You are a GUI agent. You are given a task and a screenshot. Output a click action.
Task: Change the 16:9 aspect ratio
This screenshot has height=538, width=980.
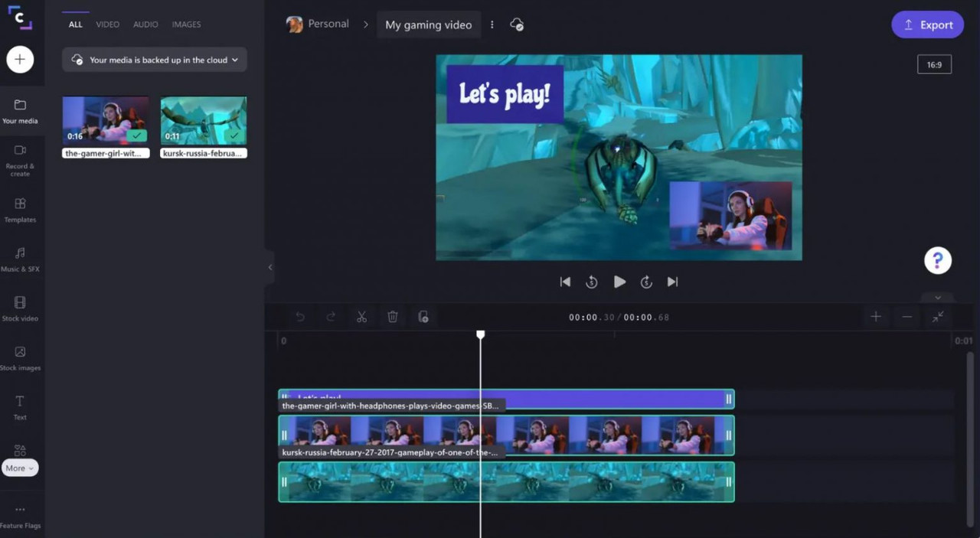click(x=934, y=65)
